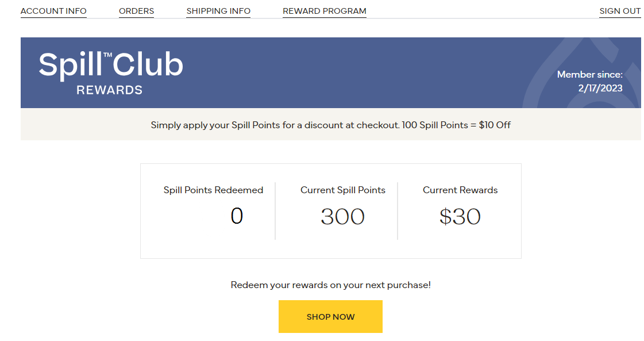Click the yellow Shop Now button
The image size is (644, 341).
point(330,316)
